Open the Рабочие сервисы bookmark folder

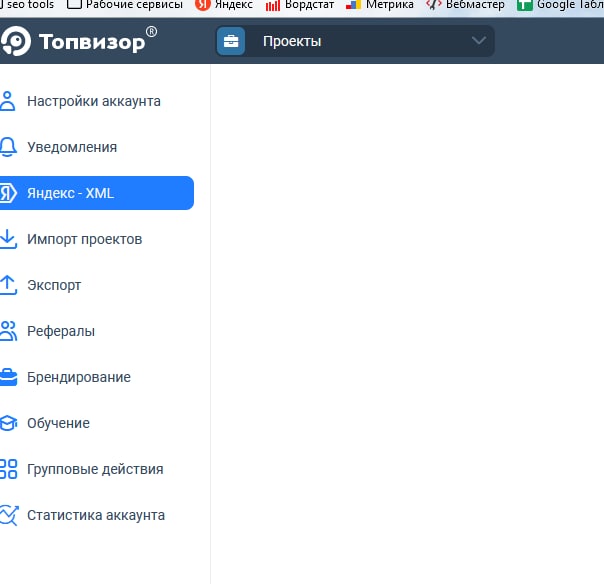(x=125, y=5)
